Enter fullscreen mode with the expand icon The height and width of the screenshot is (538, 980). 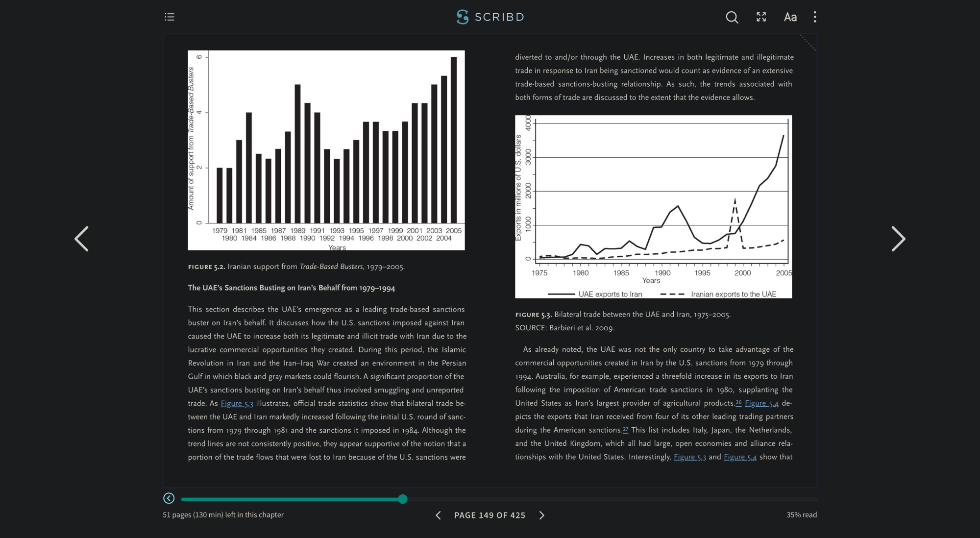point(761,17)
